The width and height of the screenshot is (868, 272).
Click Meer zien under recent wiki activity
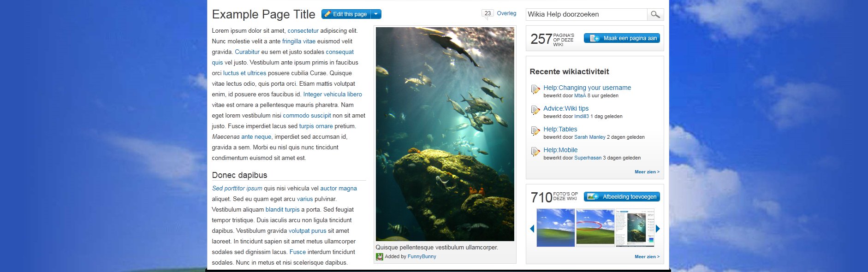(x=647, y=172)
